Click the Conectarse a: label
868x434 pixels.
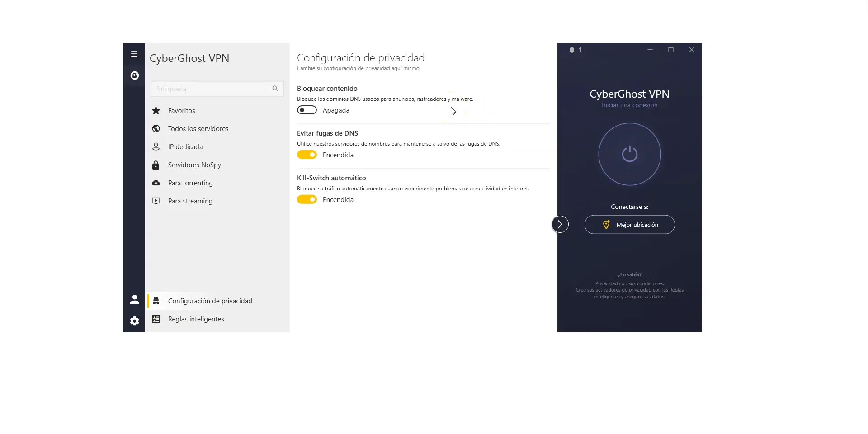click(630, 207)
